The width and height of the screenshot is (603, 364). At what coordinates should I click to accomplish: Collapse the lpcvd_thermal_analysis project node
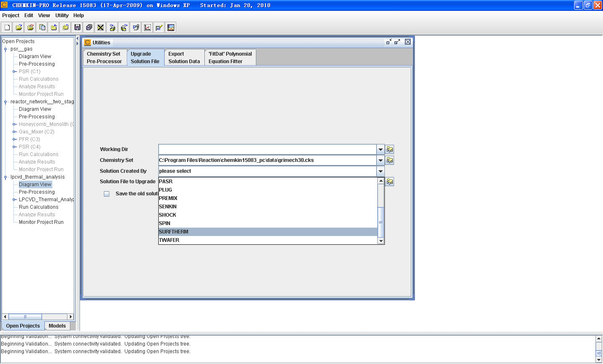[x=5, y=177]
